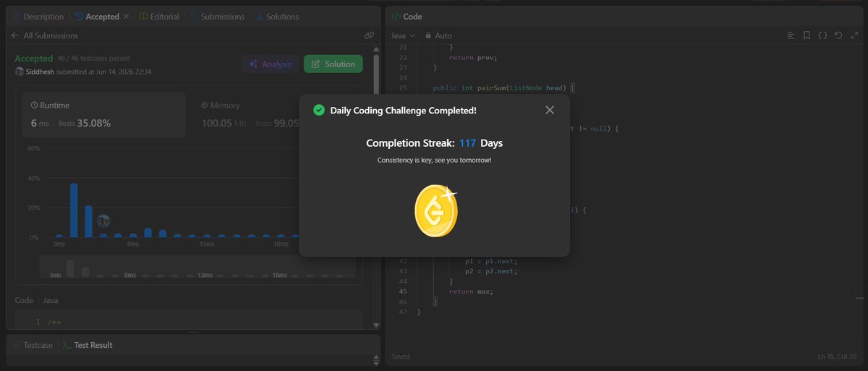Image resolution: width=868 pixels, height=371 pixels.
Task: Click Siddhesh's avatar near submission time
Action: click(x=20, y=72)
